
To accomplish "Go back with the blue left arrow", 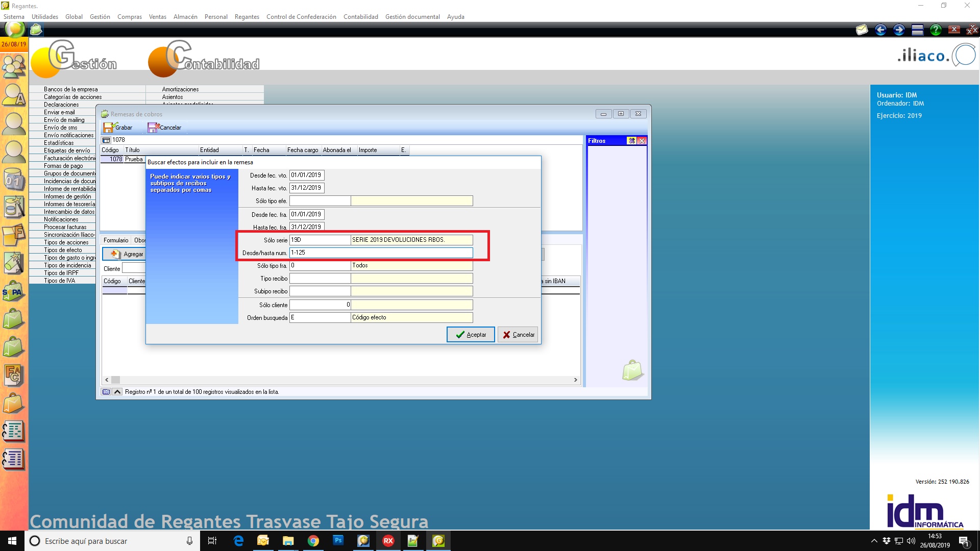I will (x=880, y=30).
